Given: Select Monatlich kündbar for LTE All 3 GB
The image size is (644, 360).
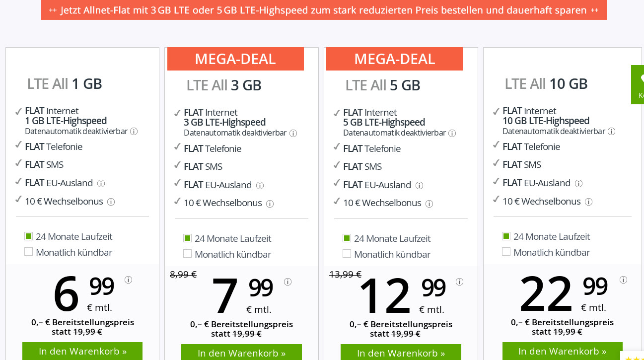Looking at the screenshot, I should 188,254.
